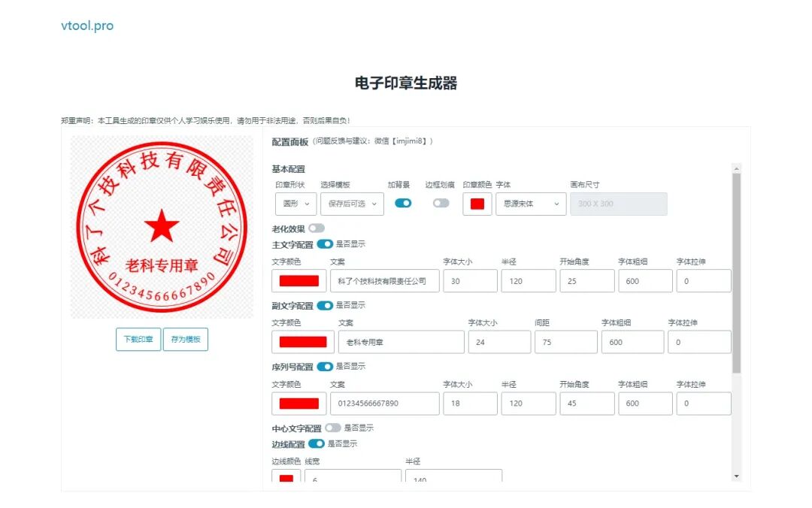Viewport: 812px width, 508px height.
Task: Click 序列号 开始角度 field showing 45
Action: pos(587,404)
